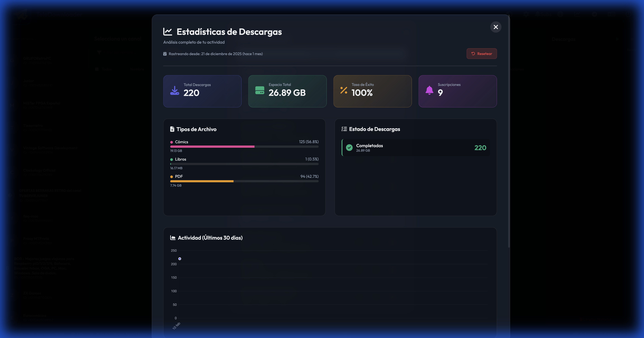The image size is (644, 338).
Task: Click the download icon in Total Descargas
Action: [175, 91]
